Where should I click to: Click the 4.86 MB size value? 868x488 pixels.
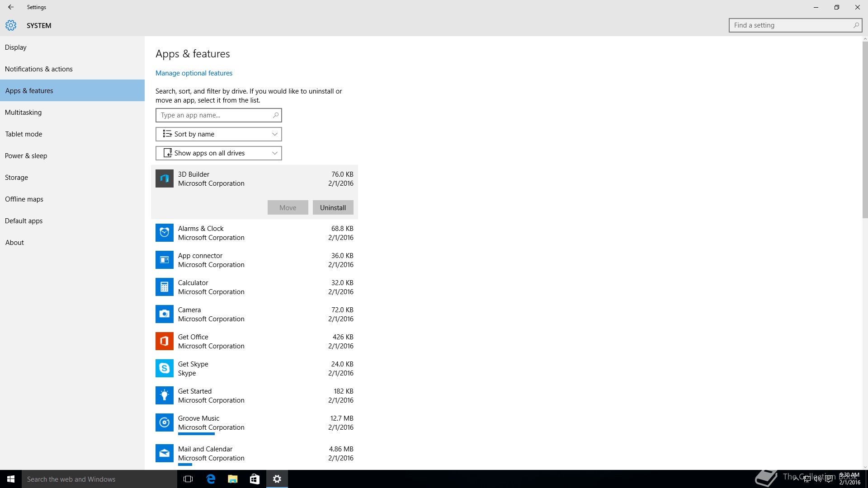point(341,449)
